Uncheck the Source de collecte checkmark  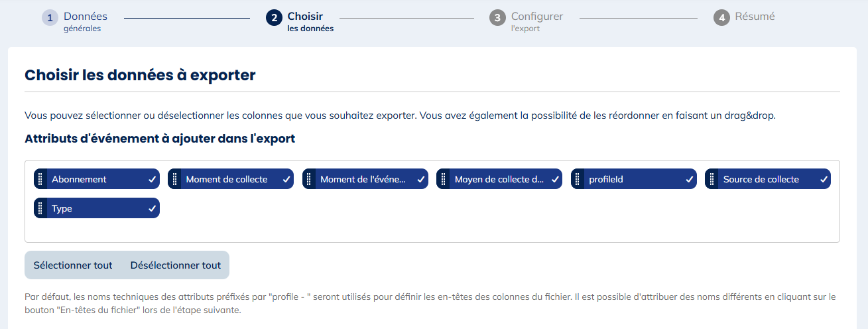824,179
